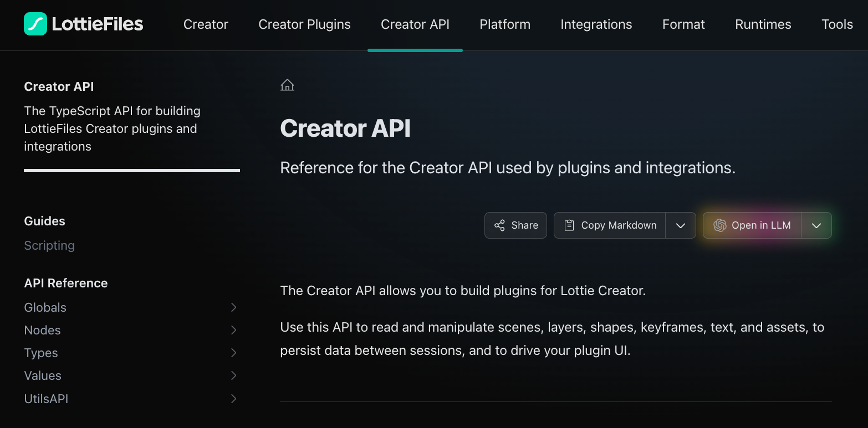Expand the Values chevron

[x=233, y=375]
